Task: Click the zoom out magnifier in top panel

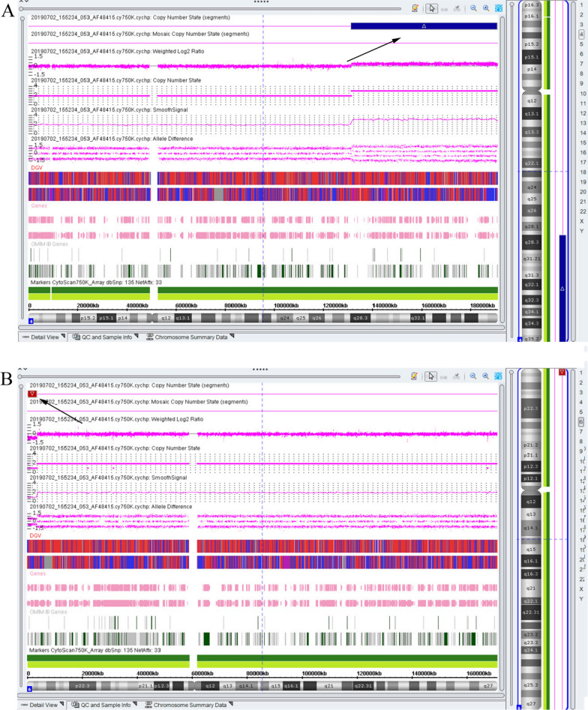Action: pos(474,8)
